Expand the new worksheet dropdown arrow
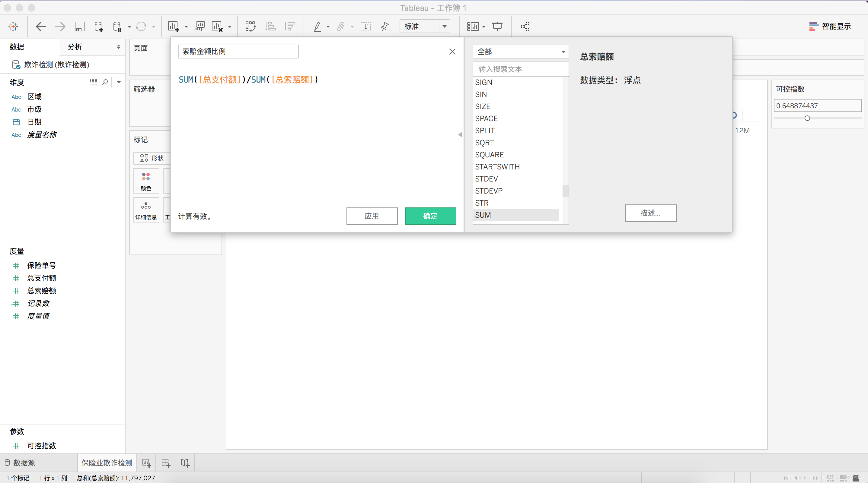Screen dimensions: 868x483 point(186,27)
